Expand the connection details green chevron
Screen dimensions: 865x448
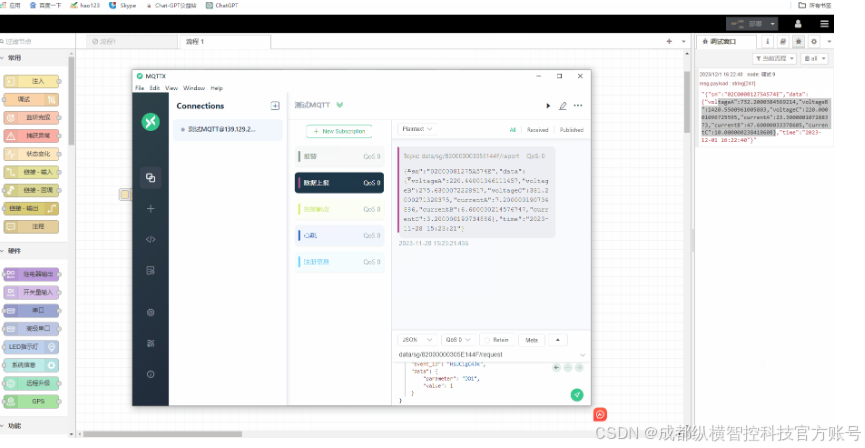pos(340,105)
